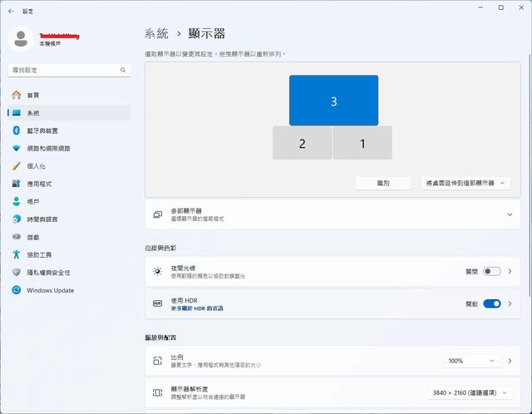Click the 識別 identify button
Viewport: 532px width, 414px height.
pyautogui.click(x=383, y=183)
